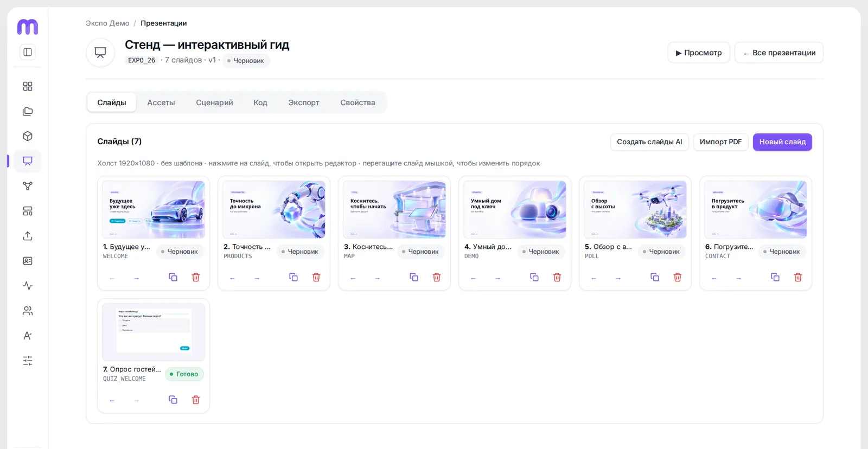This screenshot has height=449, width=868.
Task: Open the sliders settings icon in sidebar
Action: pyautogui.click(x=28, y=361)
